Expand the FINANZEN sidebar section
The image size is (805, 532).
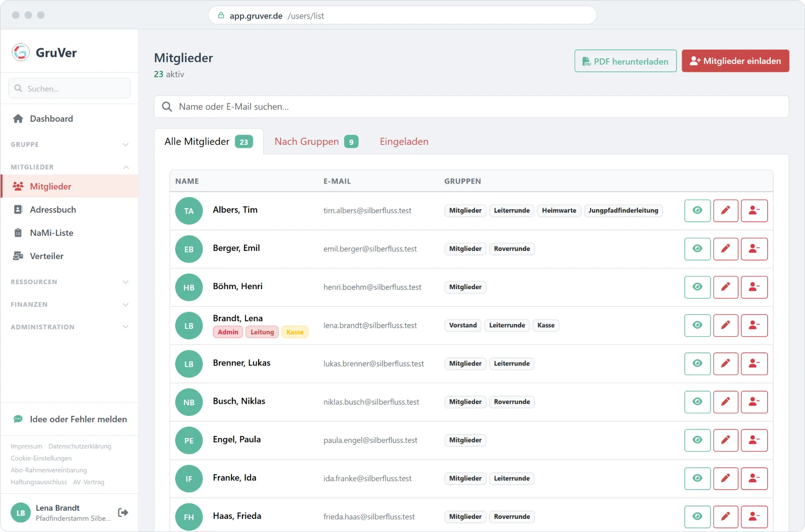click(x=69, y=304)
